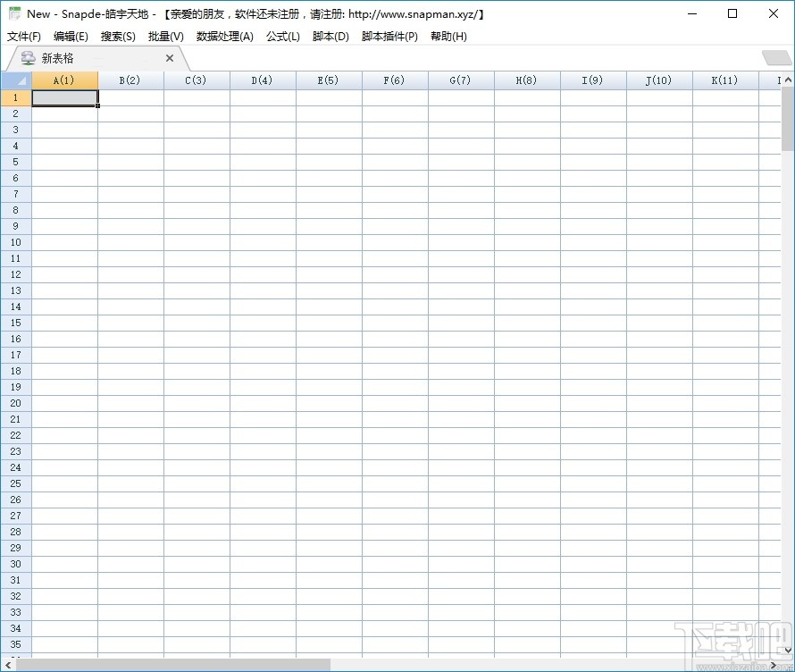The width and height of the screenshot is (795, 672).
Task: Select row header 1
Action: (x=16, y=97)
